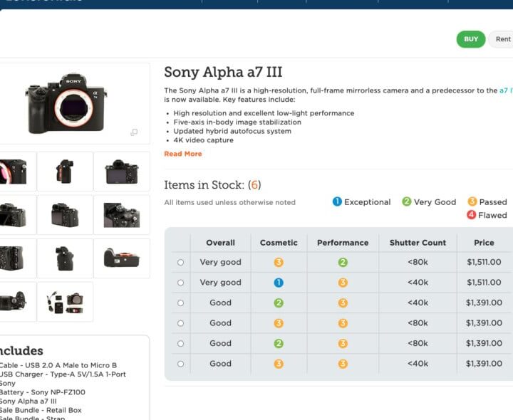Expand description with Read More
The height and width of the screenshot is (420, 513).
point(183,154)
